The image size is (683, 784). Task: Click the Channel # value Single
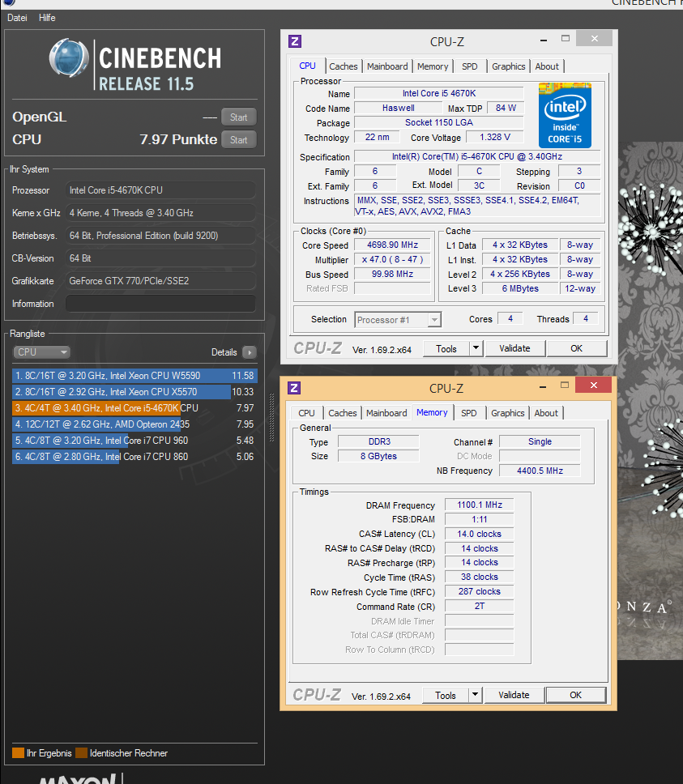tap(540, 441)
